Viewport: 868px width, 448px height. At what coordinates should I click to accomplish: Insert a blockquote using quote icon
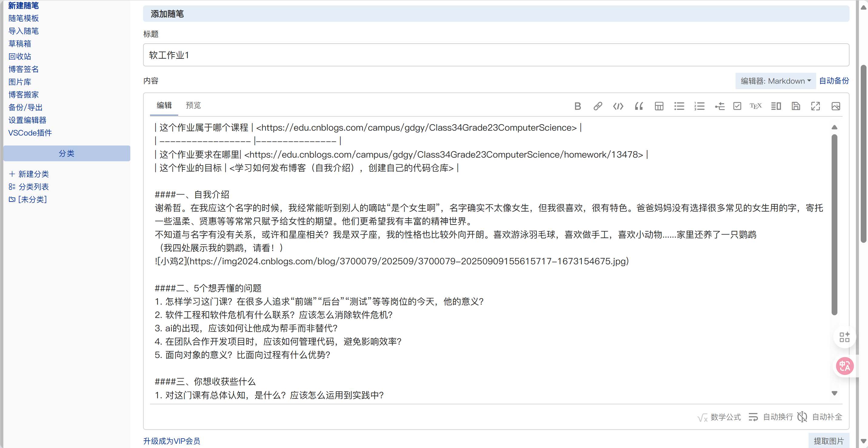[639, 106]
